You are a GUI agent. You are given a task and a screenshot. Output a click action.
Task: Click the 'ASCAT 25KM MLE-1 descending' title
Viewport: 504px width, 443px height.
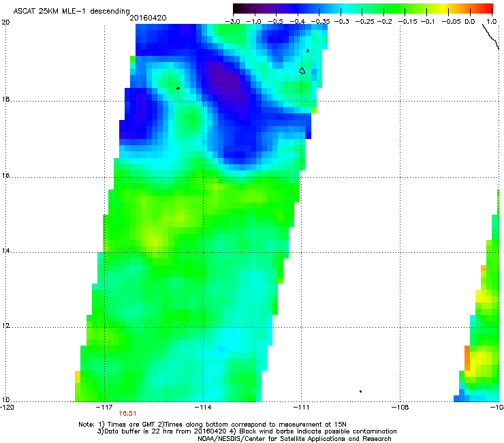pyautogui.click(x=72, y=11)
